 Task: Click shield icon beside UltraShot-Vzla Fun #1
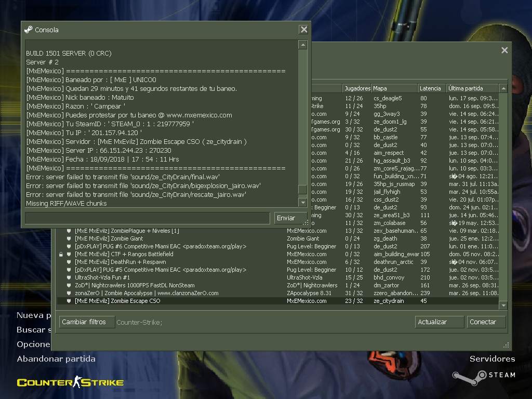69,277
